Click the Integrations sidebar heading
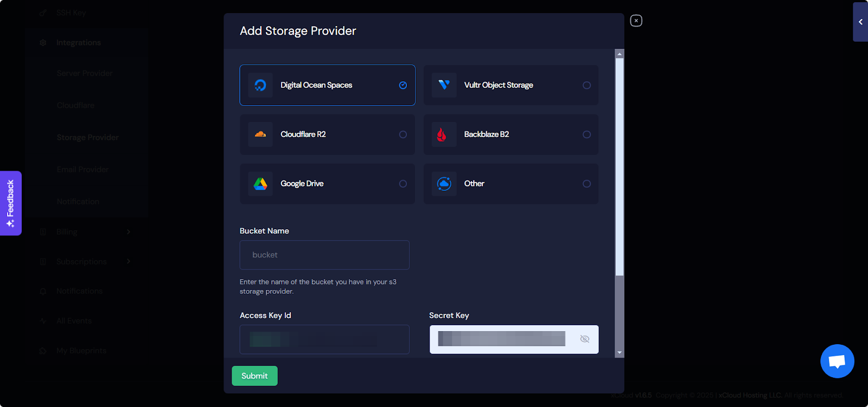The height and width of the screenshot is (407, 868). pyautogui.click(x=79, y=43)
